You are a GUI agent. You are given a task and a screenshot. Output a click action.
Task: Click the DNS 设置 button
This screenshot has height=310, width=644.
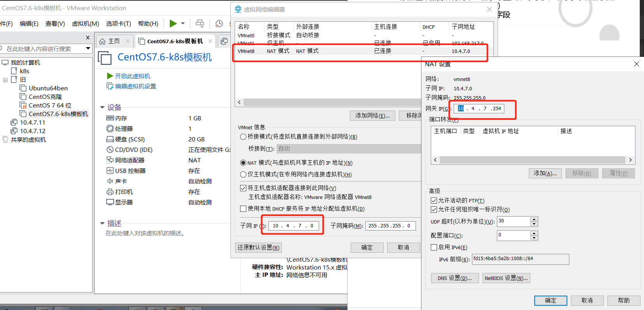[x=454, y=278]
